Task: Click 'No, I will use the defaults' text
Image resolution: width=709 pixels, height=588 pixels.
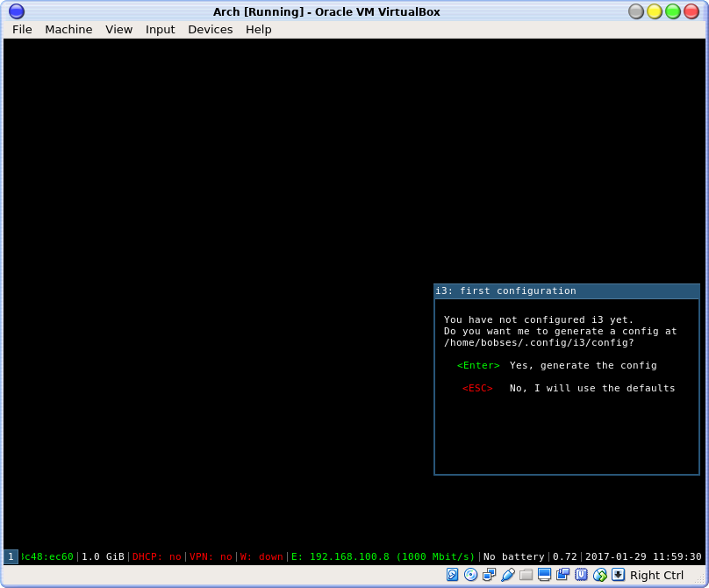Action: tap(592, 388)
